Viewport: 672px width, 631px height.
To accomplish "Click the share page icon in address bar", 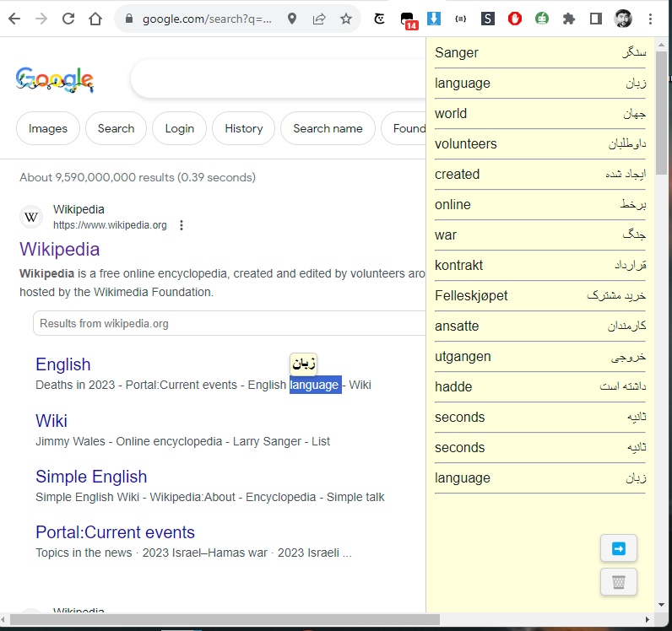I will [x=319, y=19].
